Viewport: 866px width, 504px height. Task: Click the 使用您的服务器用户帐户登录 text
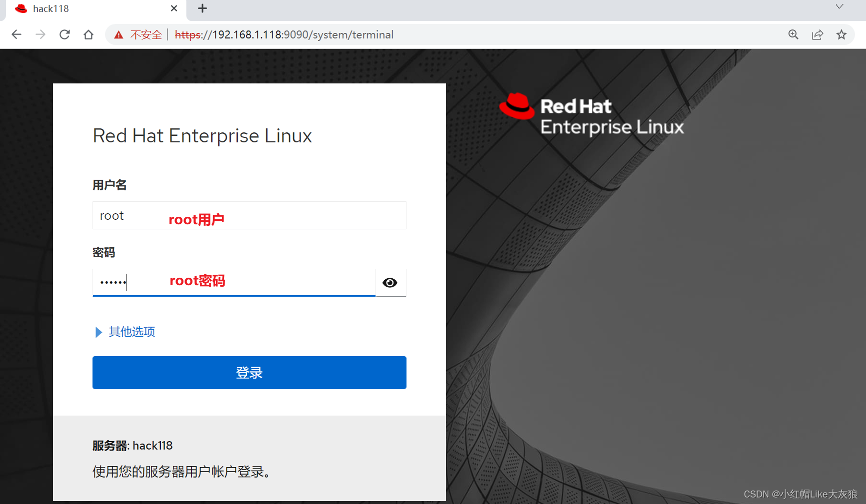tap(181, 472)
